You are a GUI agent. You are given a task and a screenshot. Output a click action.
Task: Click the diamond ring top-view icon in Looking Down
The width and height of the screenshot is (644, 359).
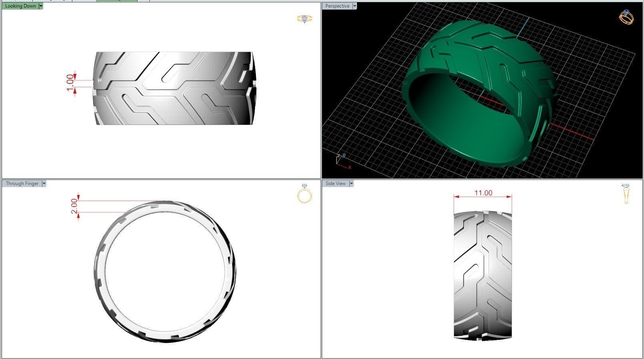click(305, 19)
